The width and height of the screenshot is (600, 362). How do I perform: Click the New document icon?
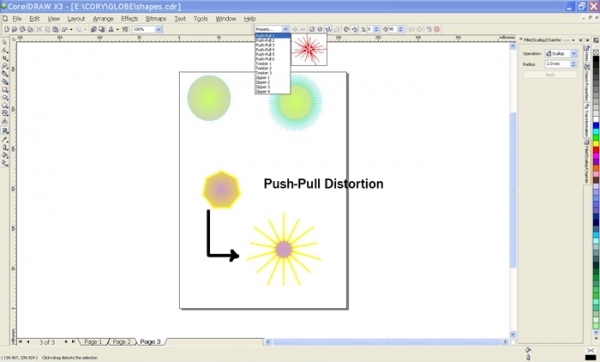click(x=6, y=29)
